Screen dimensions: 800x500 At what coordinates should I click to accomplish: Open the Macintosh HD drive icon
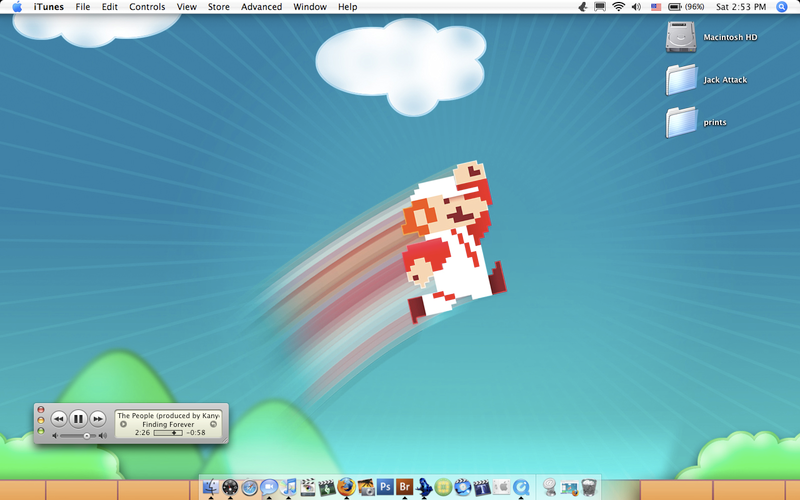click(681, 37)
